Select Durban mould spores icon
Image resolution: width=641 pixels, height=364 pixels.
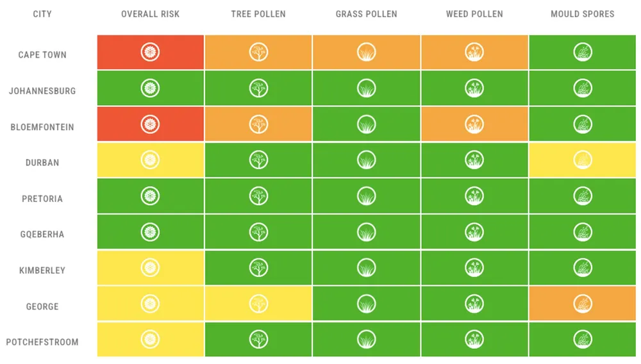(583, 160)
